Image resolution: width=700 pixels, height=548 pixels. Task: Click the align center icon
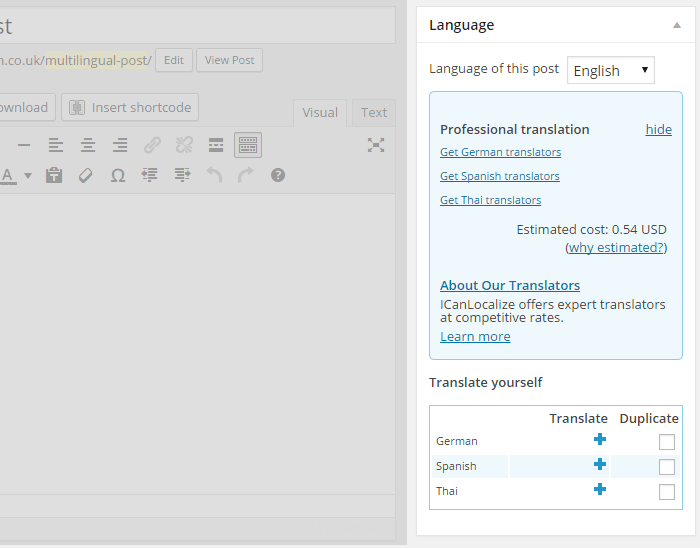[x=88, y=145]
